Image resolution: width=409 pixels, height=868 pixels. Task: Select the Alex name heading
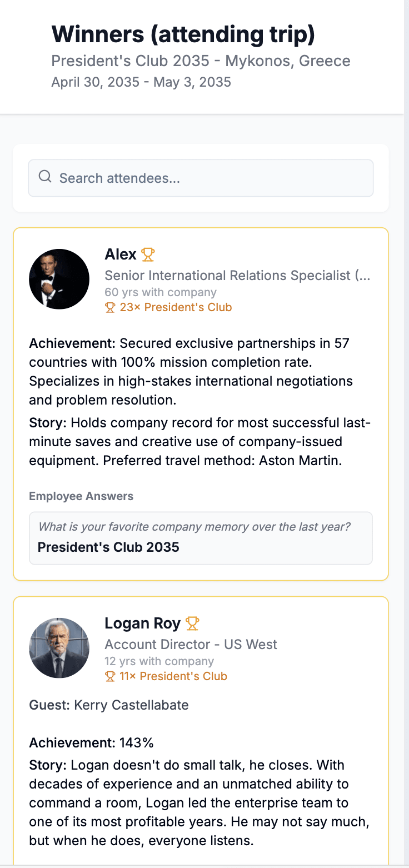click(121, 255)
